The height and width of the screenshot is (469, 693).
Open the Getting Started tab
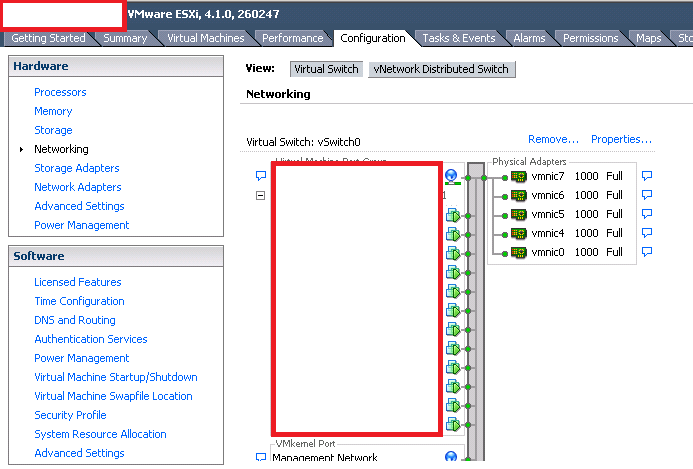48,38
